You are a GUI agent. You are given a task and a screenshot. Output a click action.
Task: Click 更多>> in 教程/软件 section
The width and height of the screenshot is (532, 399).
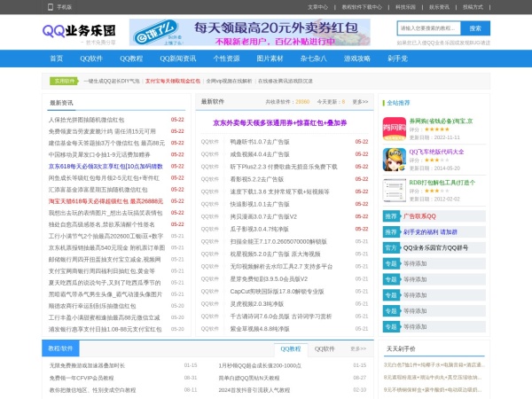pyautogui.click(x=358, y=348)
